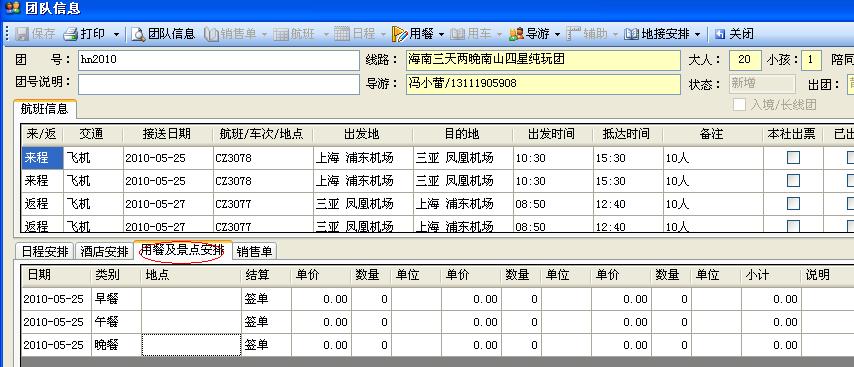Click 抵达时间 column header

click(627, 134)
